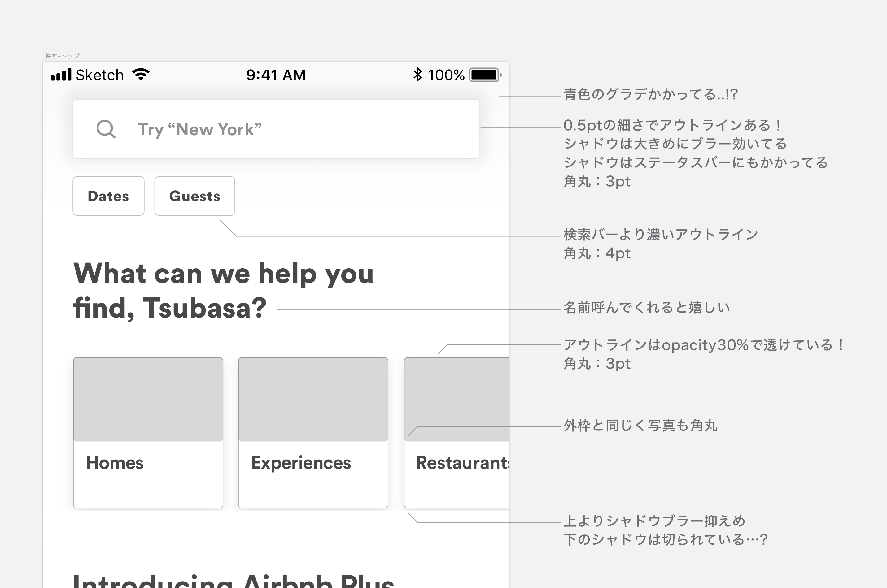The height and width of the screenshot is (588, 887).
Task: Click the Experiences card image placeholder
Action: (x=313, y=399)
